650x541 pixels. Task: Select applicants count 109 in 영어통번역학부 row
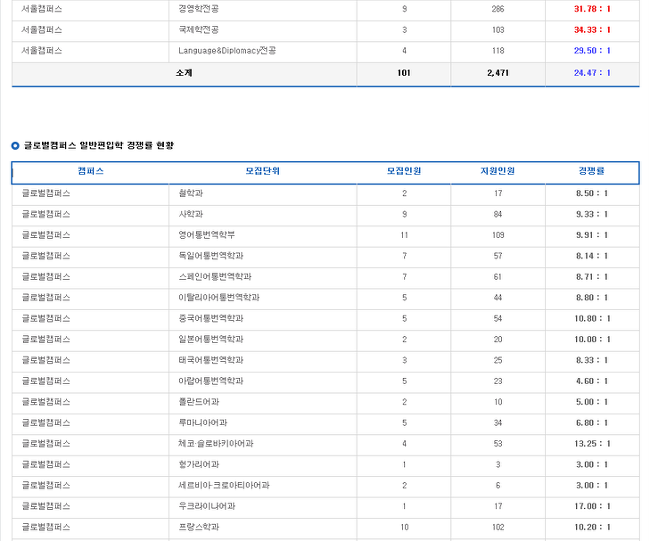[498, 235]
